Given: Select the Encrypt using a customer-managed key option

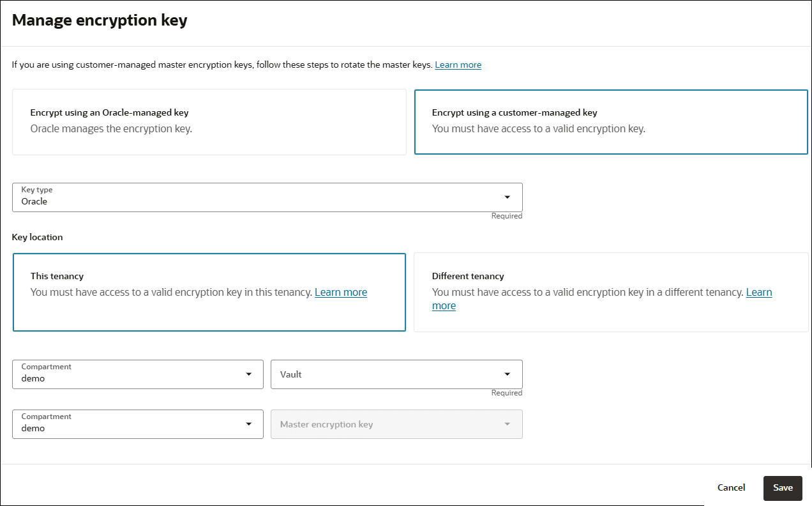Looking at the screenshot, I should 611,121.
